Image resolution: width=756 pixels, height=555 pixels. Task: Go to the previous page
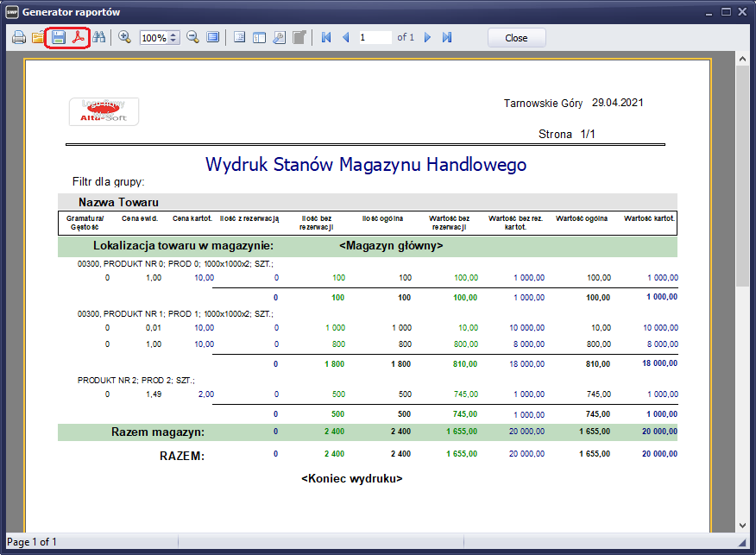346,38
